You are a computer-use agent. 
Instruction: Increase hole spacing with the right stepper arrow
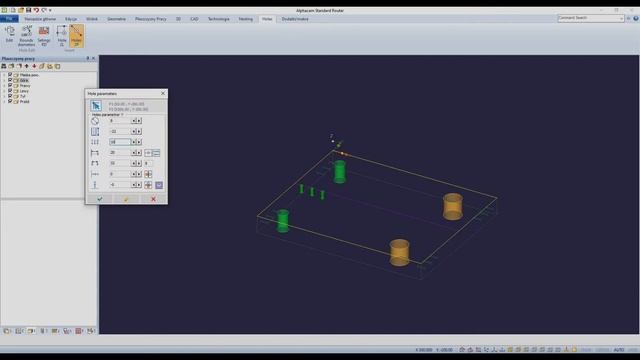click(x=139, y=153)
